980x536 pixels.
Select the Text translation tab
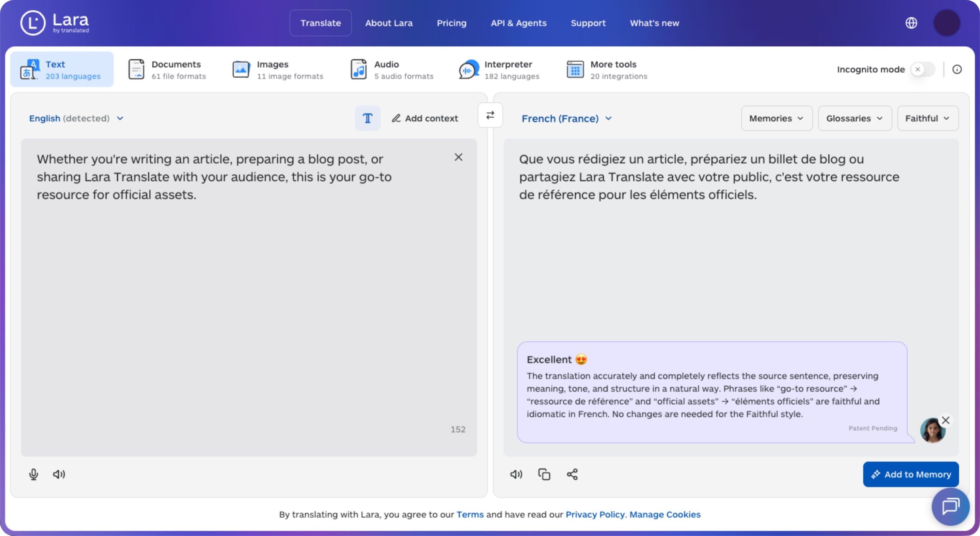click(x=62, y=69)
